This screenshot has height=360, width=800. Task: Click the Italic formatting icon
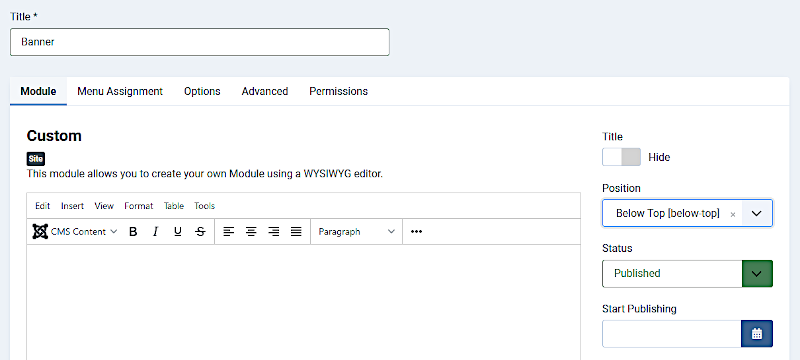tap(156, 232)
